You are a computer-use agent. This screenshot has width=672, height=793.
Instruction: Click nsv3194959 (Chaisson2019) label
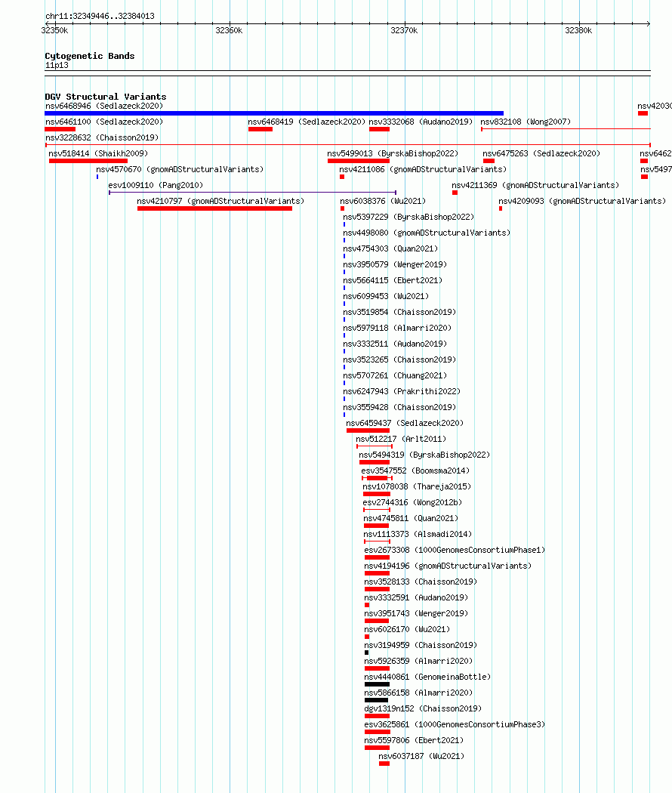coord(421,645)
